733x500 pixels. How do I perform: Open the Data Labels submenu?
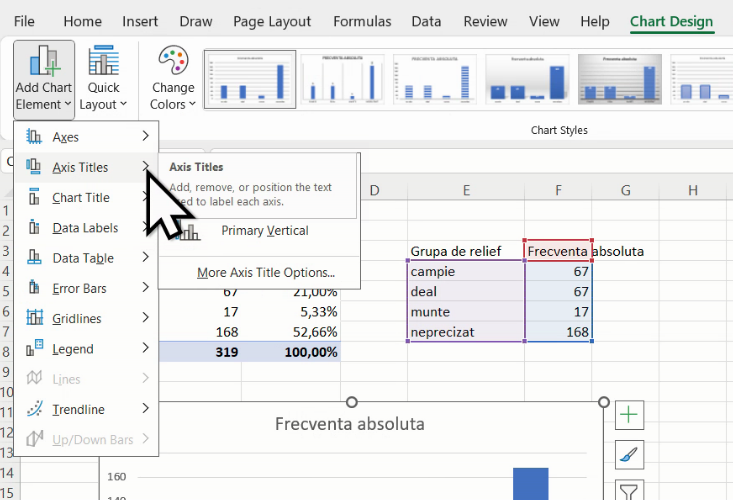86,228
